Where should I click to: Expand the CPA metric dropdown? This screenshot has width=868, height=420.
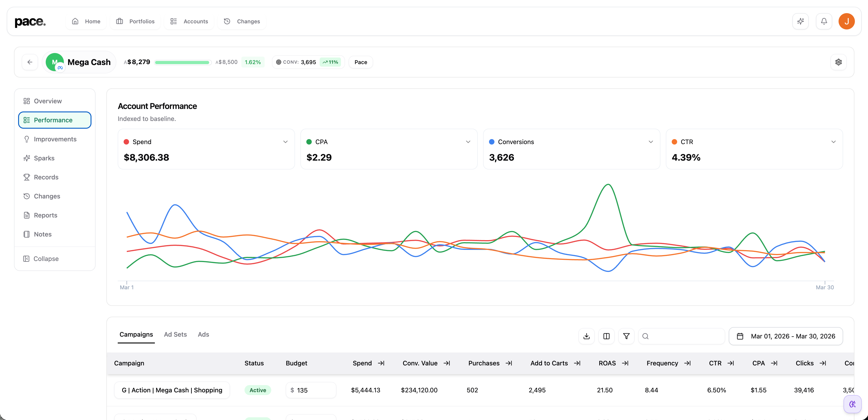tap(468, 142)
